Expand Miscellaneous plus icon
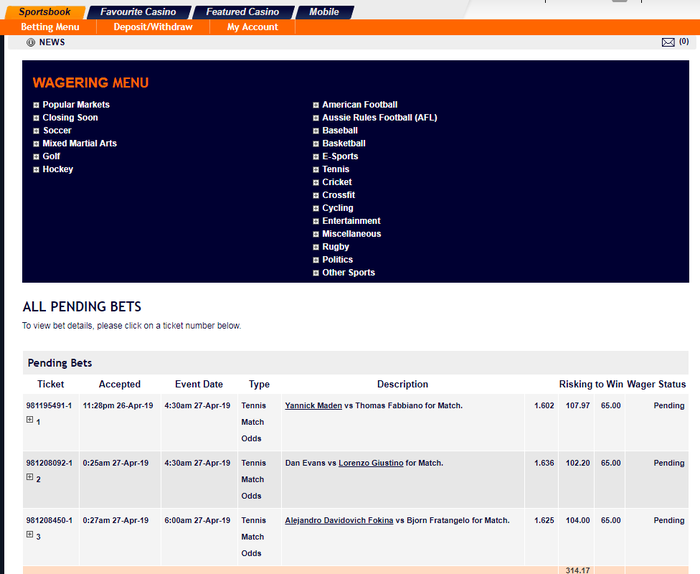Screen dimensions: 700x574 click(x=316, y=235)
